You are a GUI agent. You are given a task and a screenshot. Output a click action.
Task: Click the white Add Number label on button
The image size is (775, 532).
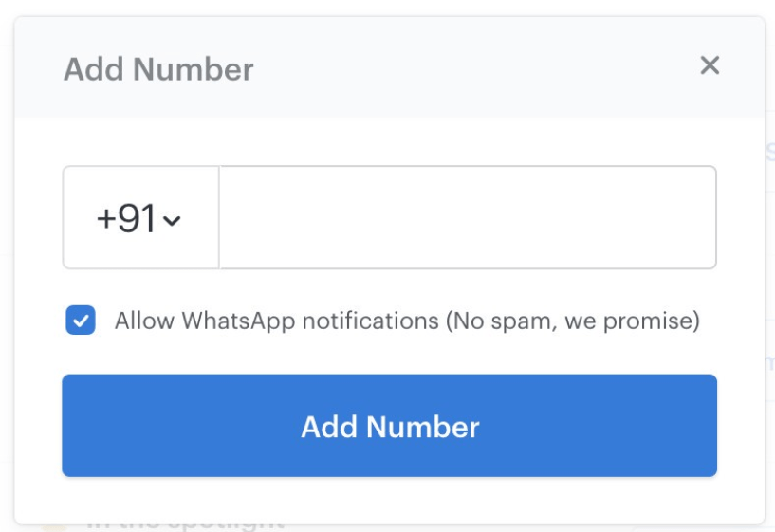click(x=390, y=427)
